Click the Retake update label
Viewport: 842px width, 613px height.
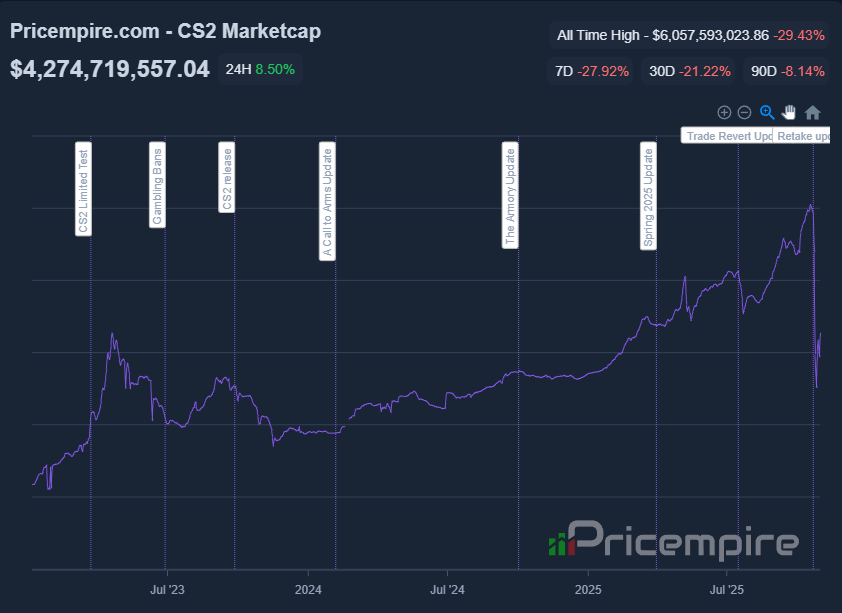click(803, 135)
